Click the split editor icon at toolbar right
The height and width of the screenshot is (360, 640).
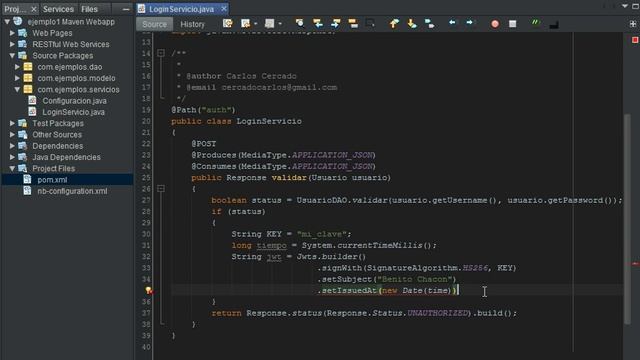(633, 24)
